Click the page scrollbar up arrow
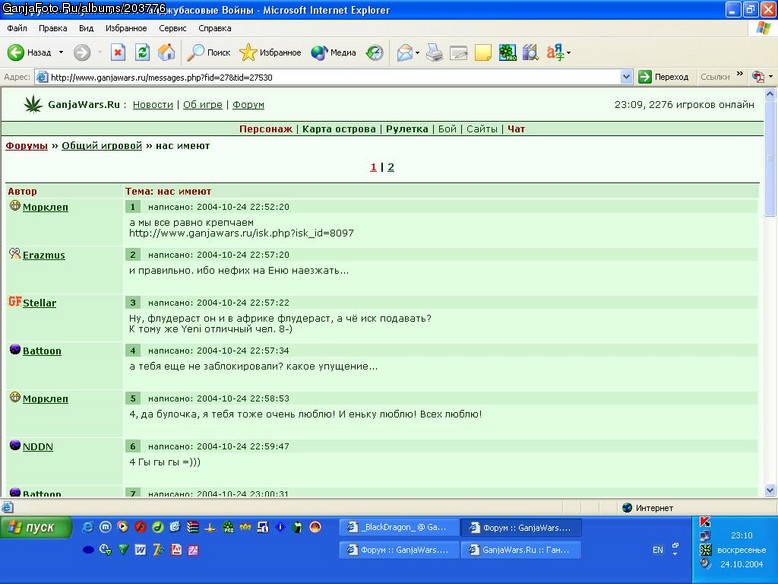 point(770,93)
